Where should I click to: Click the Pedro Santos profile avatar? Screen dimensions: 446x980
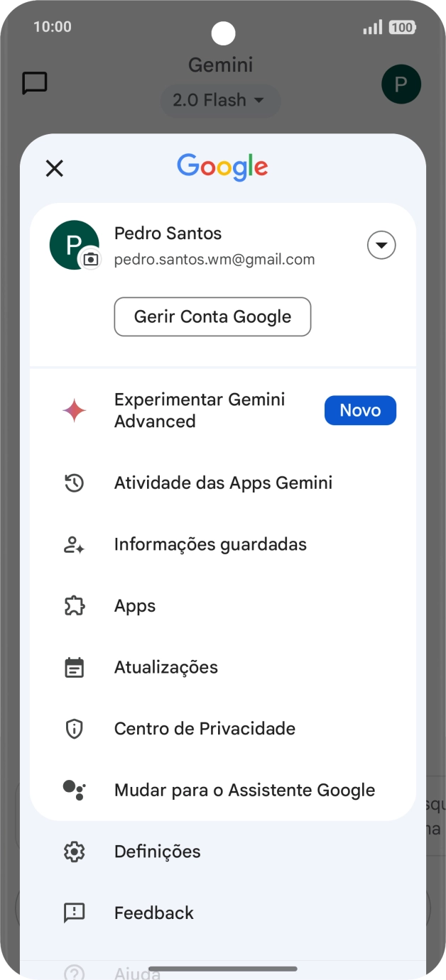74,244
